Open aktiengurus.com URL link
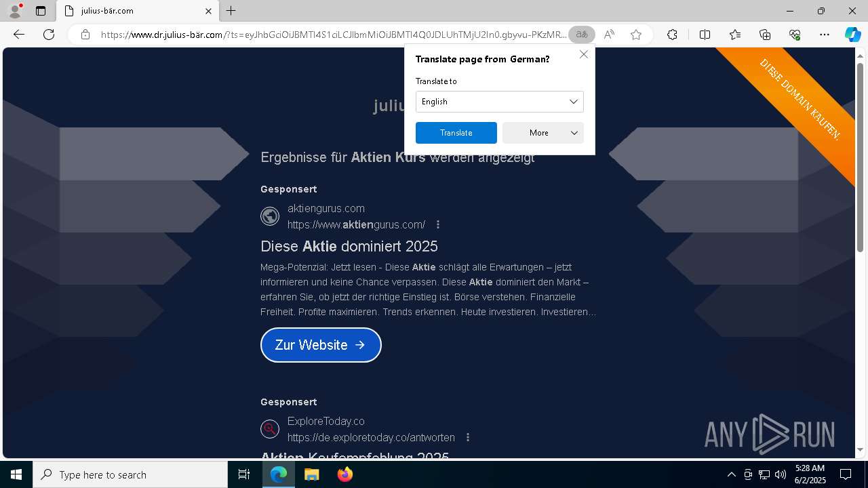This screenshot has height=488, width=868. pyautogui.click(x=356, y=224)
